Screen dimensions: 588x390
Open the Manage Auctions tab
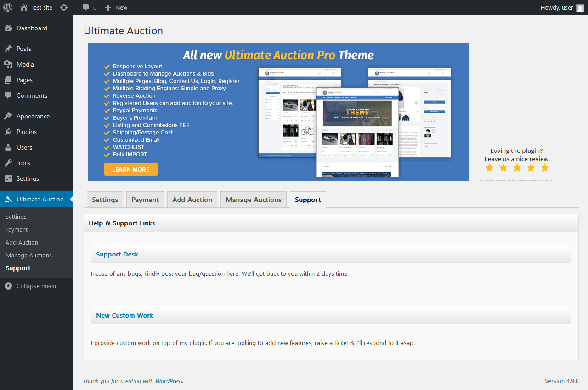254,200
